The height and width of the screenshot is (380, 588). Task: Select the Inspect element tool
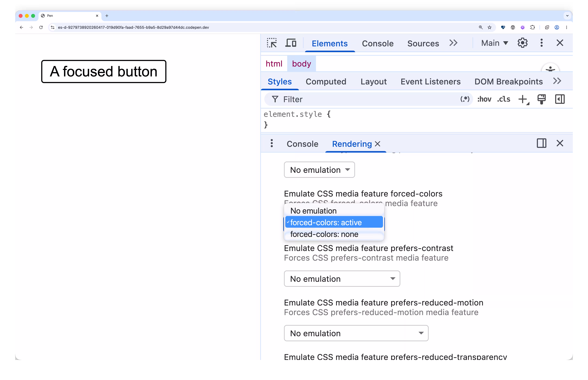click(x=272, y=43)
